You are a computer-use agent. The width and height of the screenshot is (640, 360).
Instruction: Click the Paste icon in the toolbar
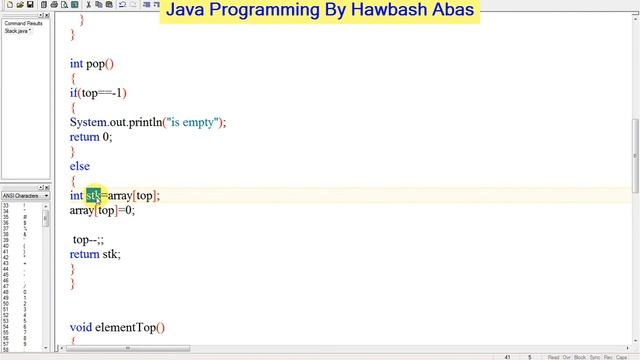(x=109, y=4)
